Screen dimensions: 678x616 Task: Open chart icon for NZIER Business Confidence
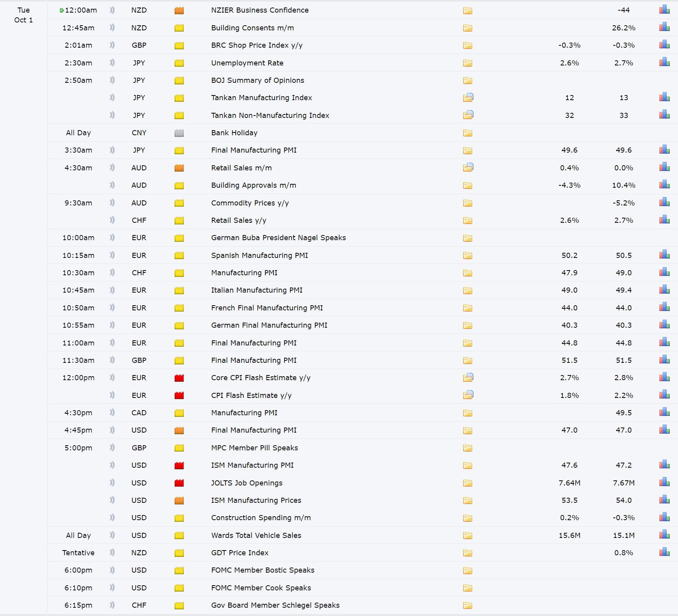[x=664, y=10]
